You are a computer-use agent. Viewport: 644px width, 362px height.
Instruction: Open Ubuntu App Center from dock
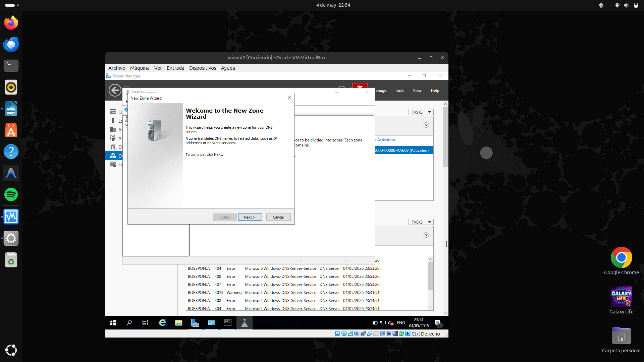coord(11,130)
